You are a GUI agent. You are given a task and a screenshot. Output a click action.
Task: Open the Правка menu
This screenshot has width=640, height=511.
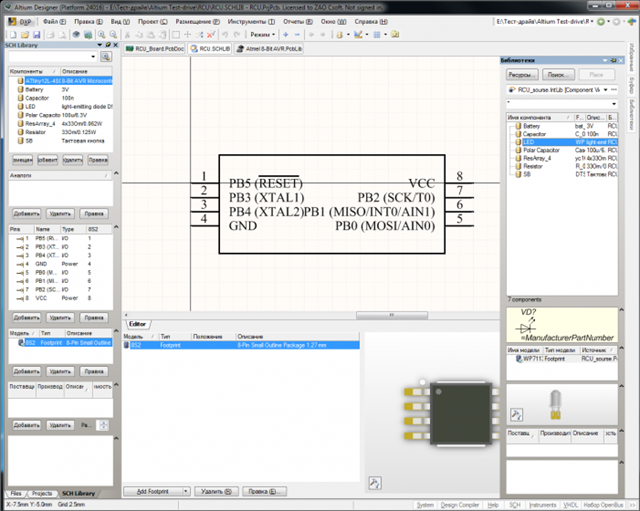(89, 22)
